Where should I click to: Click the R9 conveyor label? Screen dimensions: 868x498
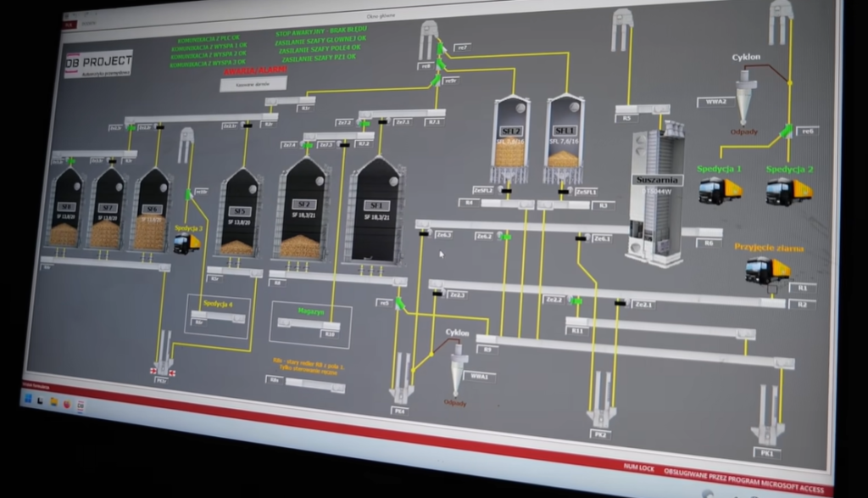(487, 350)
